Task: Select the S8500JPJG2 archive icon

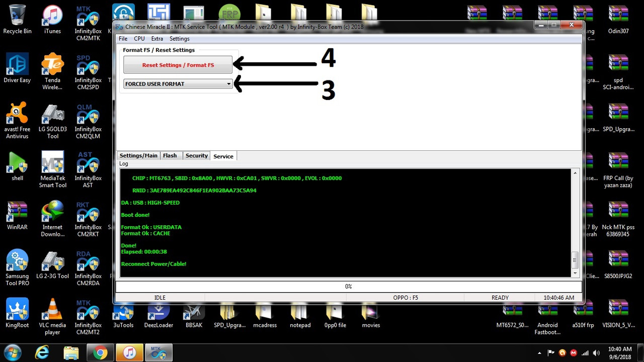Action: (618, 265)
